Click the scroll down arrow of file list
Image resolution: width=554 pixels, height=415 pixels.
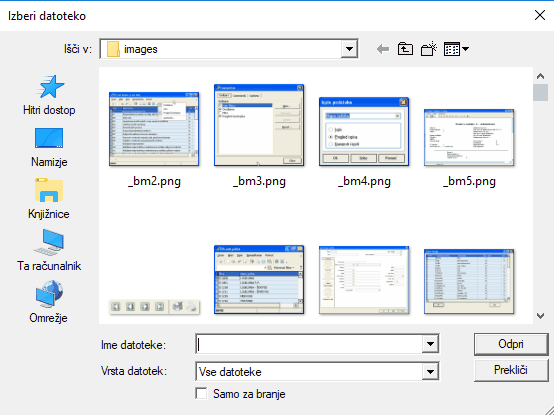(x=540, y=315)
